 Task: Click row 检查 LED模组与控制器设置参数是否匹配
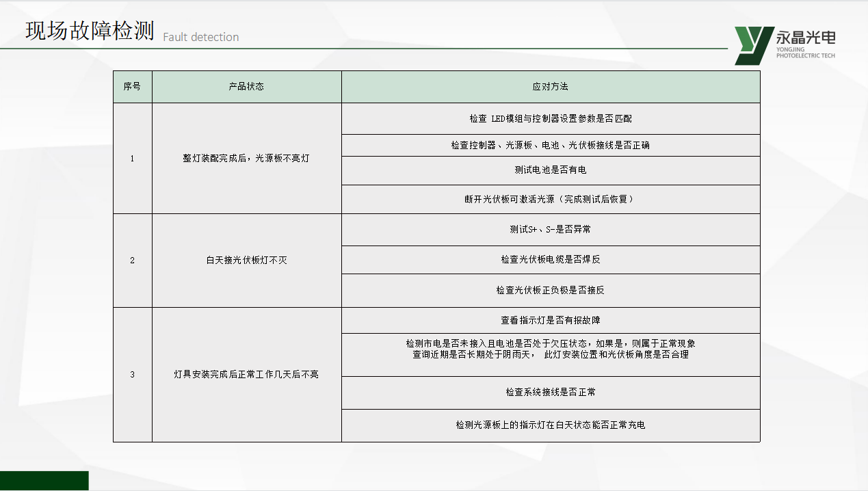click(551, 119)
